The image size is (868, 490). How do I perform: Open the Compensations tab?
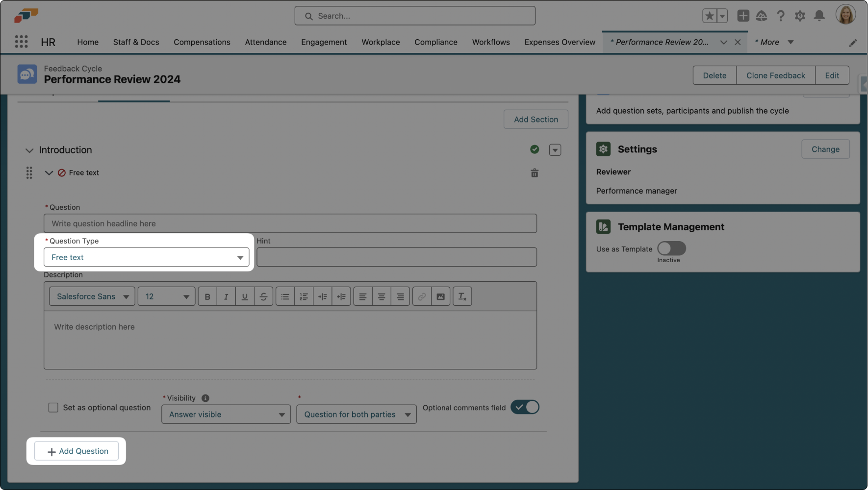202,42
